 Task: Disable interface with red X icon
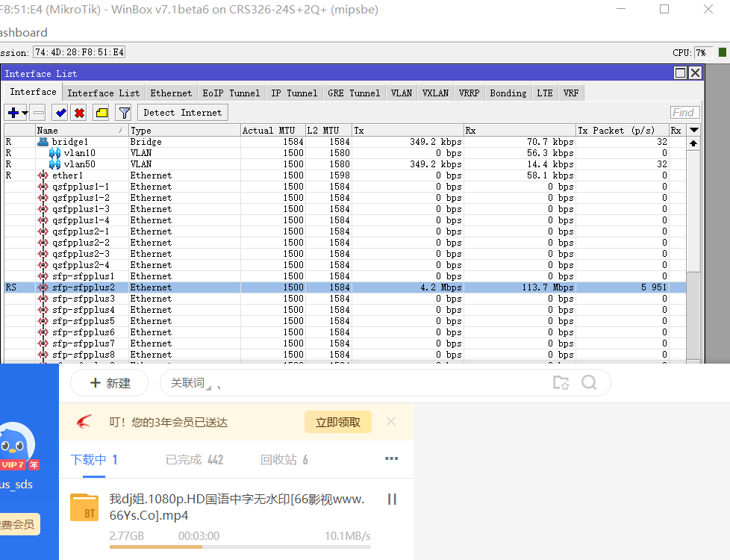[x=79, y=113]
